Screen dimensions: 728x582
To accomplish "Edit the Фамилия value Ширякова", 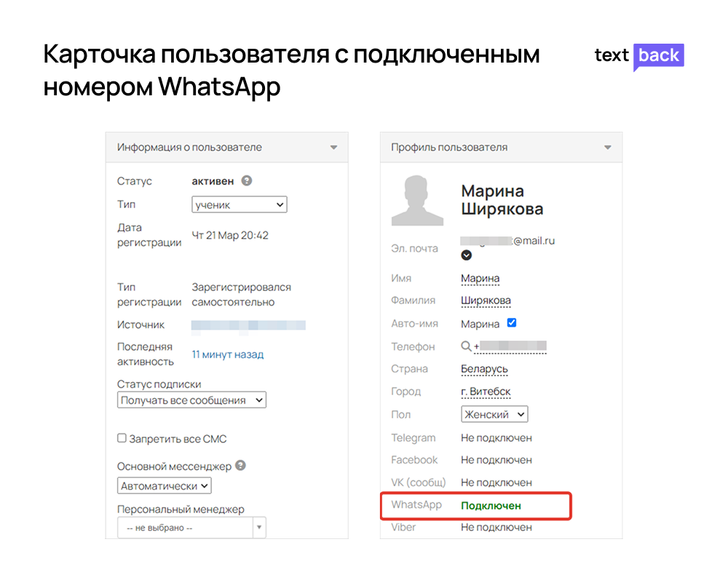I will [x=486, y=300].
